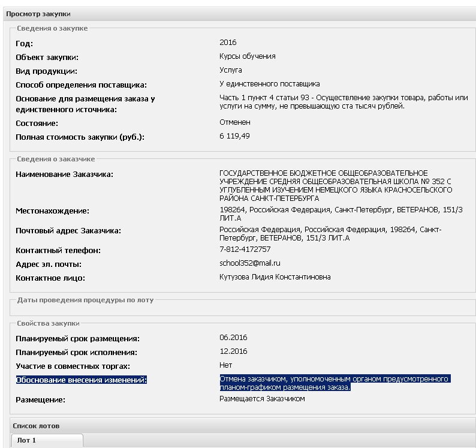
Task: Click Размещается Заказчиком value
Action: (x=262, y=399)
